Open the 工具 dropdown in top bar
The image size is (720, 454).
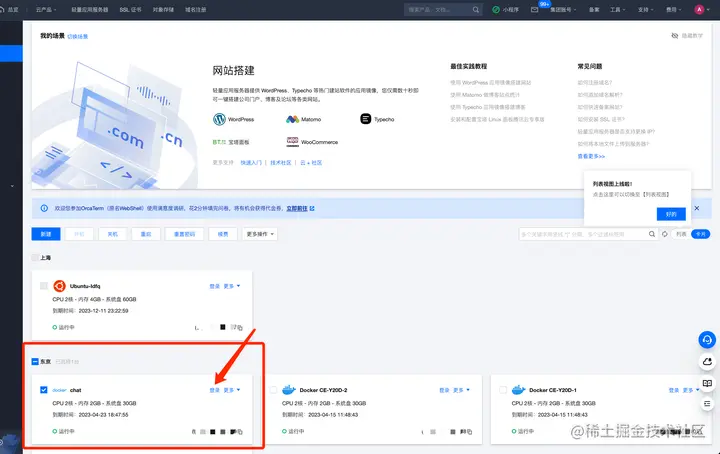tap(618, 10)
